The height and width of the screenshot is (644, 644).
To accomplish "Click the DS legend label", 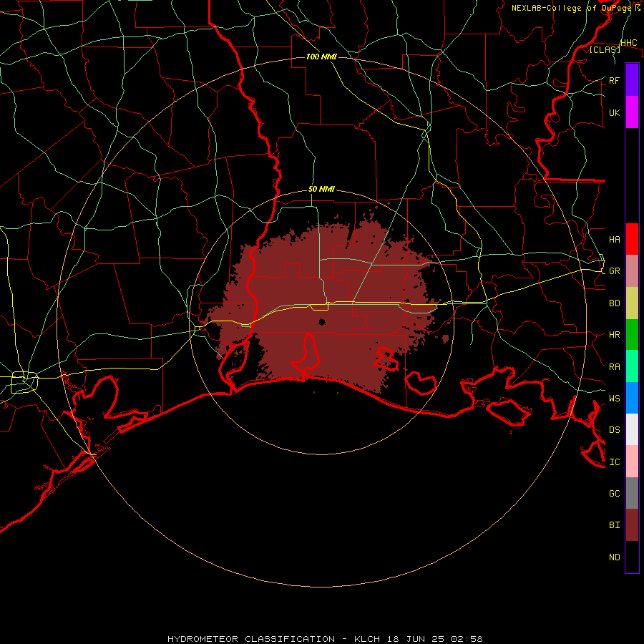I will pos(614,430).
